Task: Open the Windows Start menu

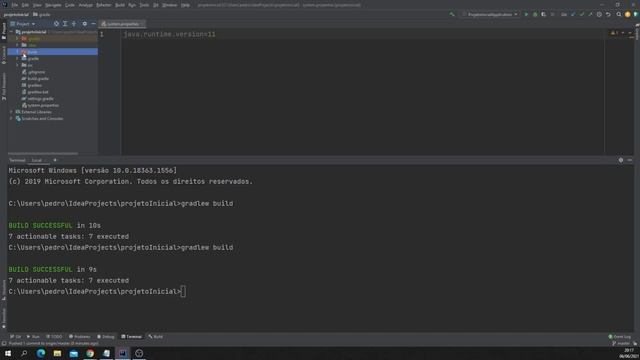Action: point(8,353)
